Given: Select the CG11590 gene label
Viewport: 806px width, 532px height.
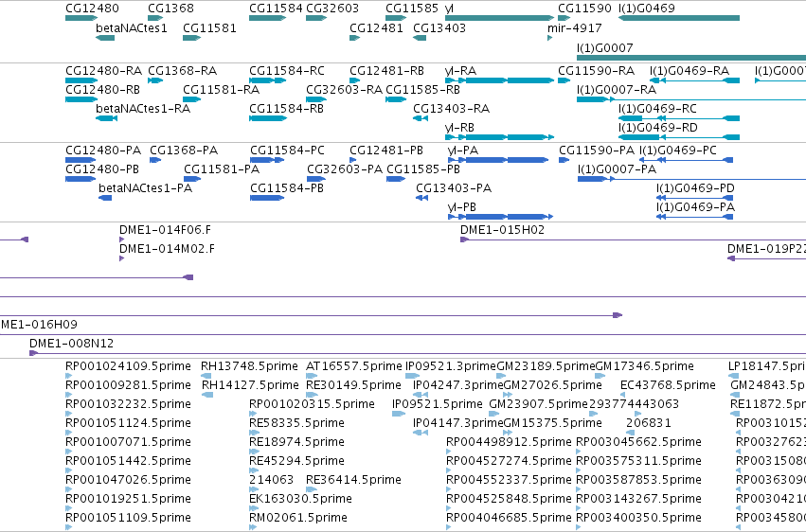Looking at the screenshot, I should (585, 9).
